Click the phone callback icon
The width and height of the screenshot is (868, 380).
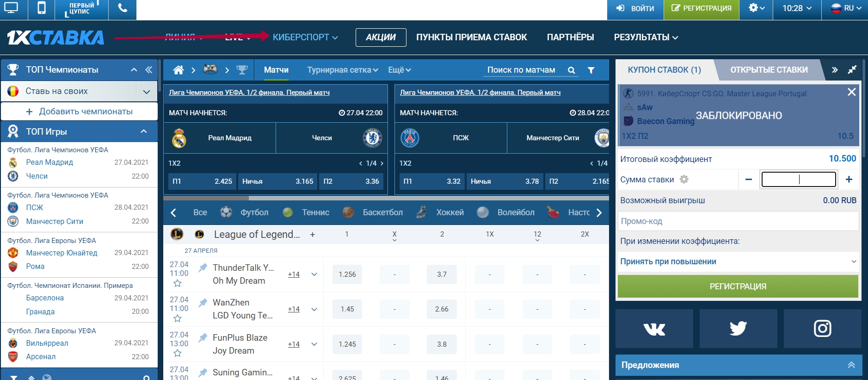point(123,8)
